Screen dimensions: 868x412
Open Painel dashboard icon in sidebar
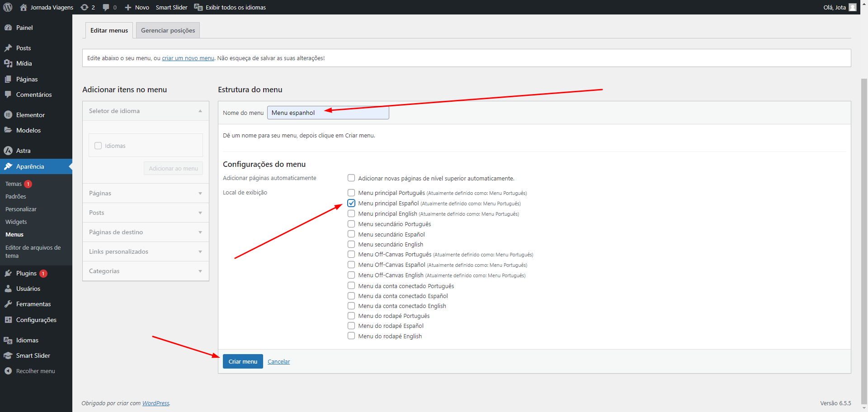click(8, 28)
